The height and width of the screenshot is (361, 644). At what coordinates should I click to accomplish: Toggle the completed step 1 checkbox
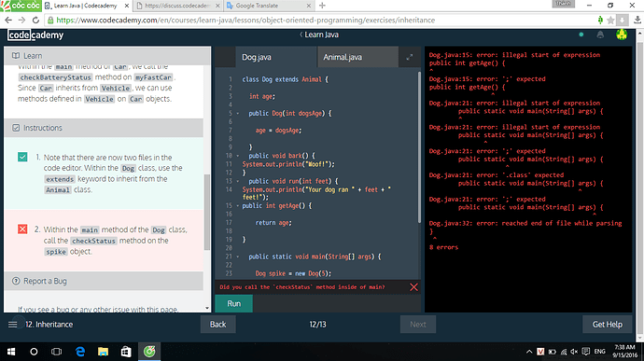22,157
